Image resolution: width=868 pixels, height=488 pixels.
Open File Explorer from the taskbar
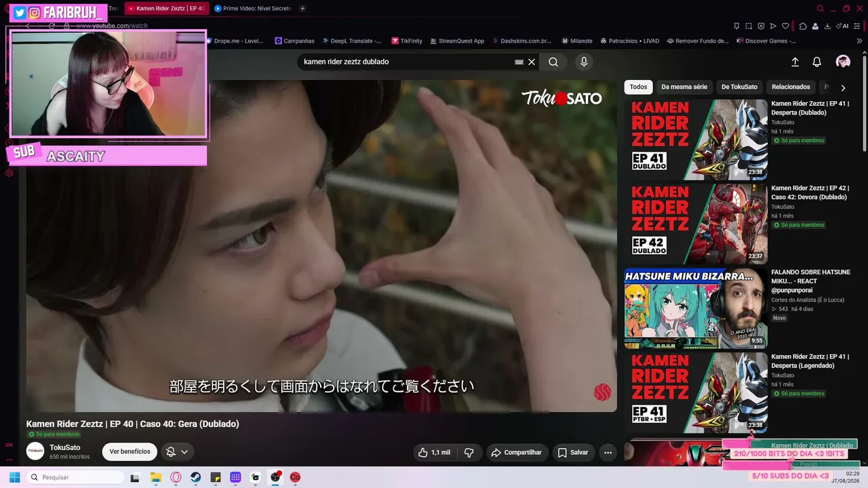(155, 477)
